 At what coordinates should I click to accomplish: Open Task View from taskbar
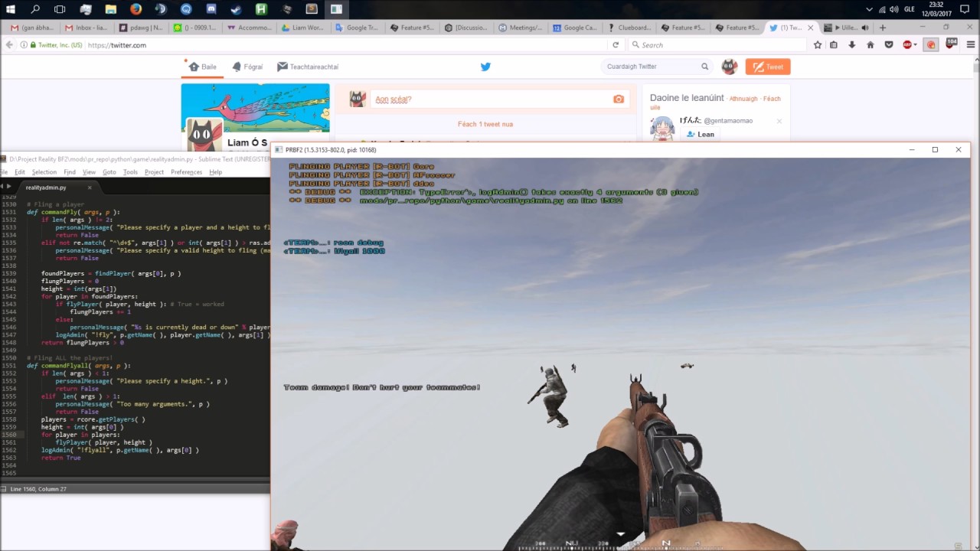pyautogui.click(x=60, y=9)
